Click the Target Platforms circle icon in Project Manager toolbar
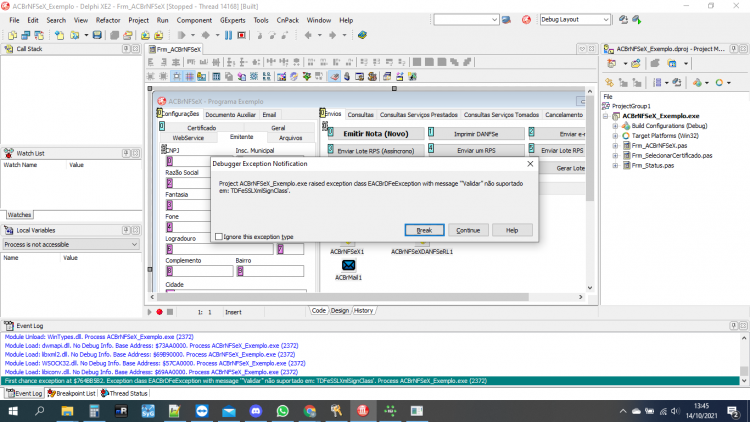The height and width of the screenshot is (422, 750). tap(719, 83)
